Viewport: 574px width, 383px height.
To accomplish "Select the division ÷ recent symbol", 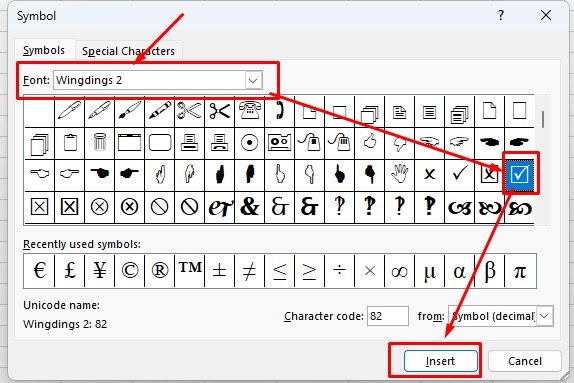I will (x=339, y=271).
